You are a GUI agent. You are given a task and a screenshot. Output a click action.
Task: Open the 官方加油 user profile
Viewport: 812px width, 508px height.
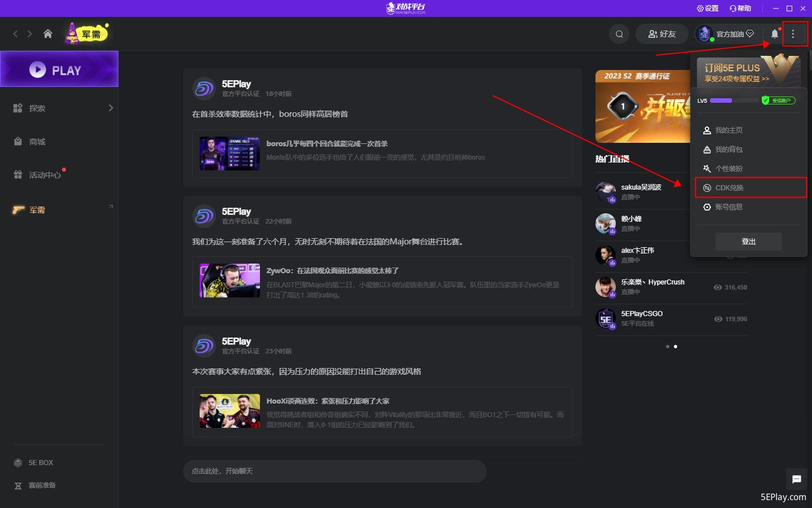point(725,34)
